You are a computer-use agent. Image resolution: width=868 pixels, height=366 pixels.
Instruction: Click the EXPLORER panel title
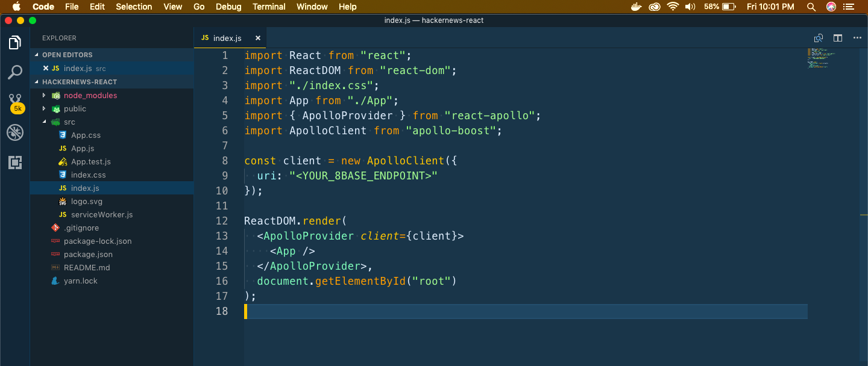coord(59,38)
